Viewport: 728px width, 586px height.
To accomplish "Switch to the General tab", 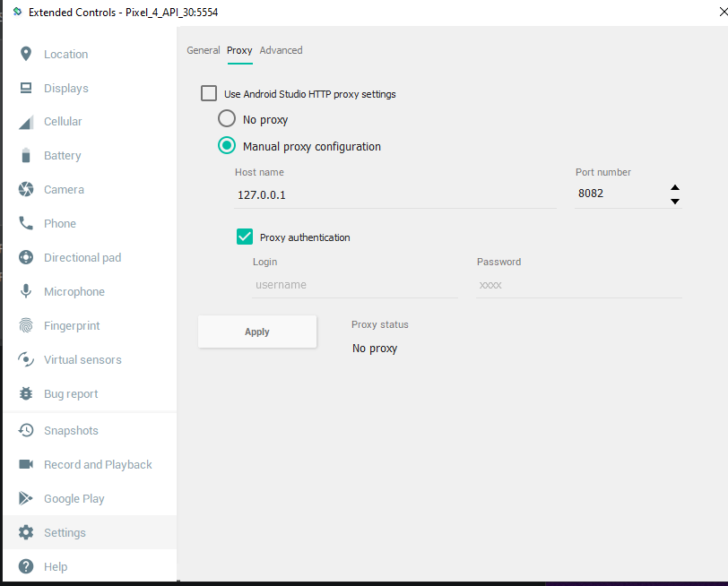I will point(204,51).
